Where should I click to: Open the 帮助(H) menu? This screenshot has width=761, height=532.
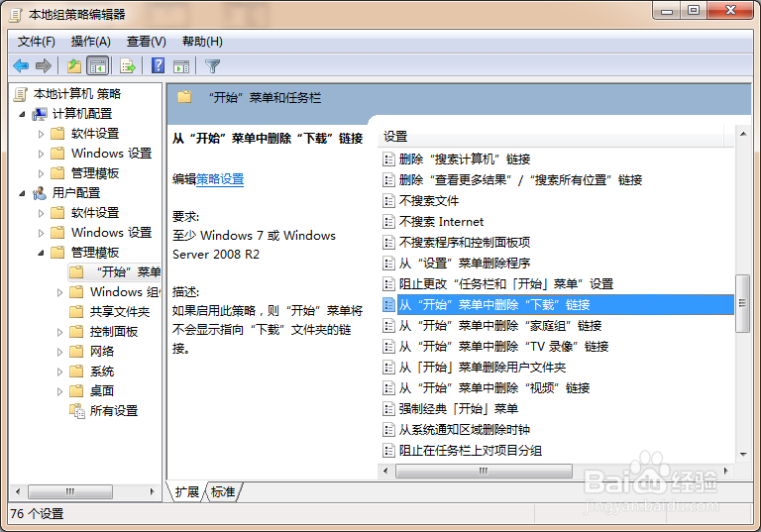click(x=202, y=42)
